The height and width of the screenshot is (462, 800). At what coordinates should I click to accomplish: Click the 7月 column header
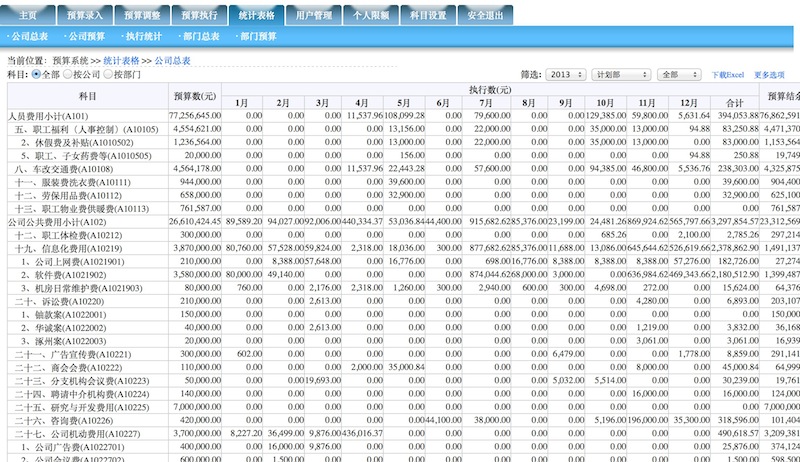(x=486, y=103)
